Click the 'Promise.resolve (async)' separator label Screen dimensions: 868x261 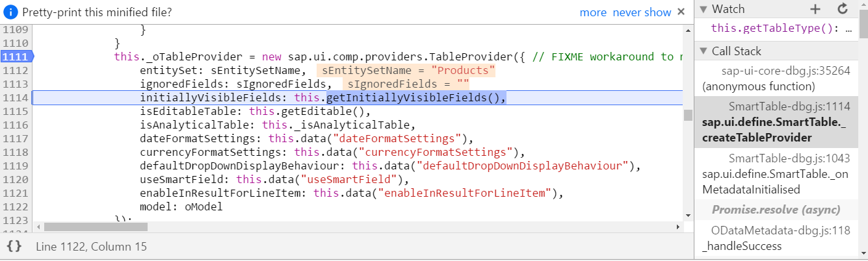click(x=776, y=210)
